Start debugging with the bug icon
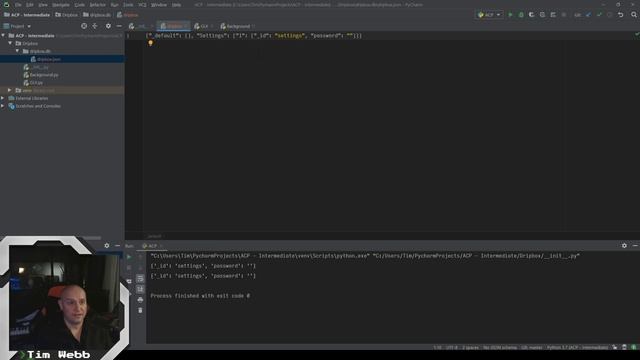This screenshot has width=640, height=360. 521,15
